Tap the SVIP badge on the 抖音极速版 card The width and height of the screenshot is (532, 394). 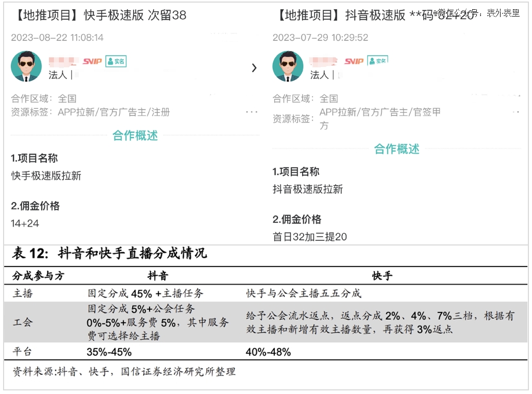(x=354, y=61)
